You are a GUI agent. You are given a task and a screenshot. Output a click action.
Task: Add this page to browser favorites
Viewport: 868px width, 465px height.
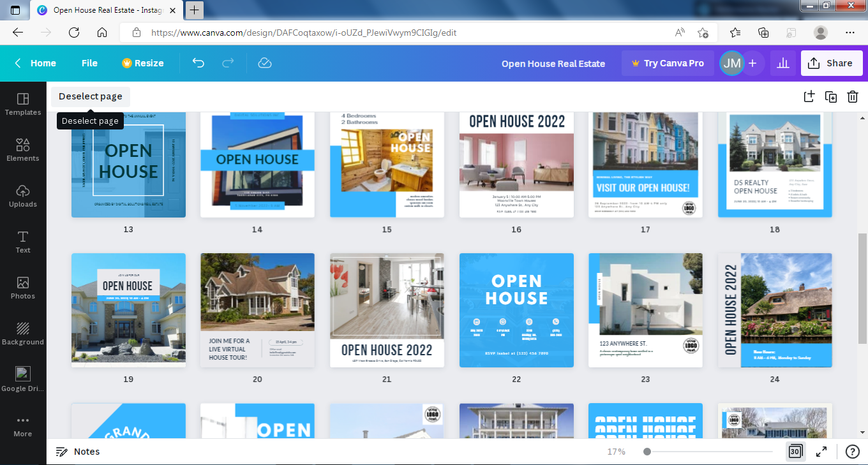[703, 33]
